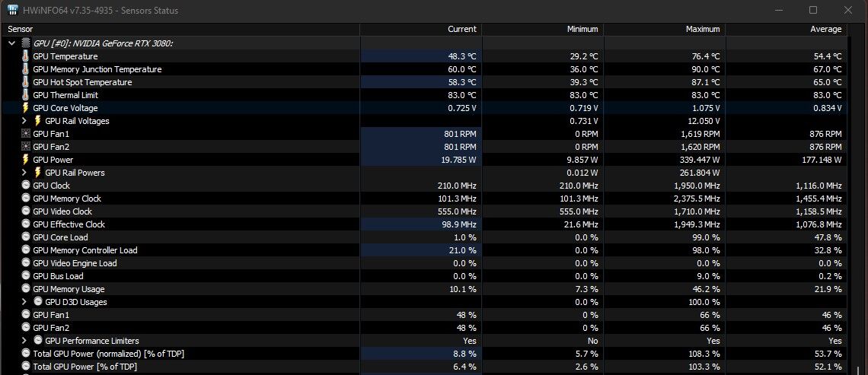Click the Sensor column header
868x375 pixels.
coord(181,29)
